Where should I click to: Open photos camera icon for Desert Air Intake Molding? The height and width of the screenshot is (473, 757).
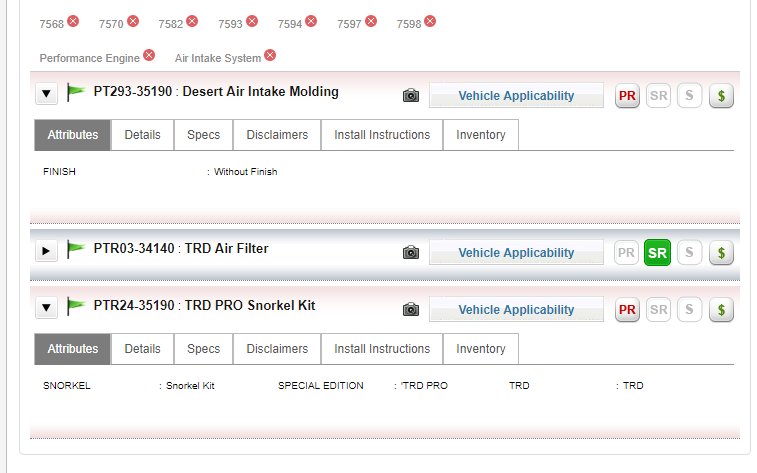pyautogui.click(x=411, y=96)
